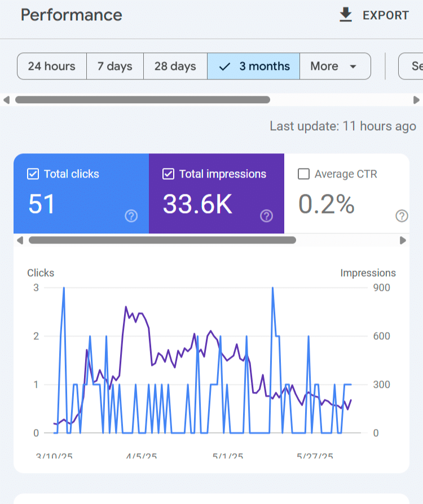Click the metrics cards horizontal scrollbar

click(162, 240)
